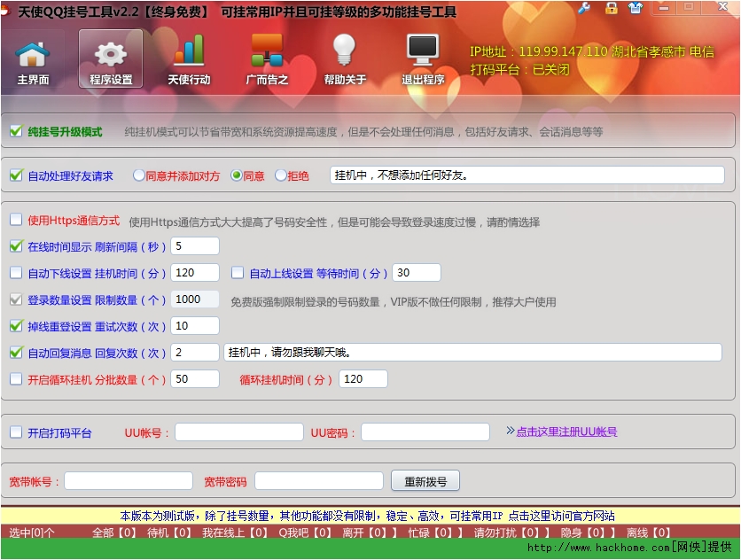Enable 开启循环挂机 checkbox
741x560 pixels.
[x=16, y=379]
